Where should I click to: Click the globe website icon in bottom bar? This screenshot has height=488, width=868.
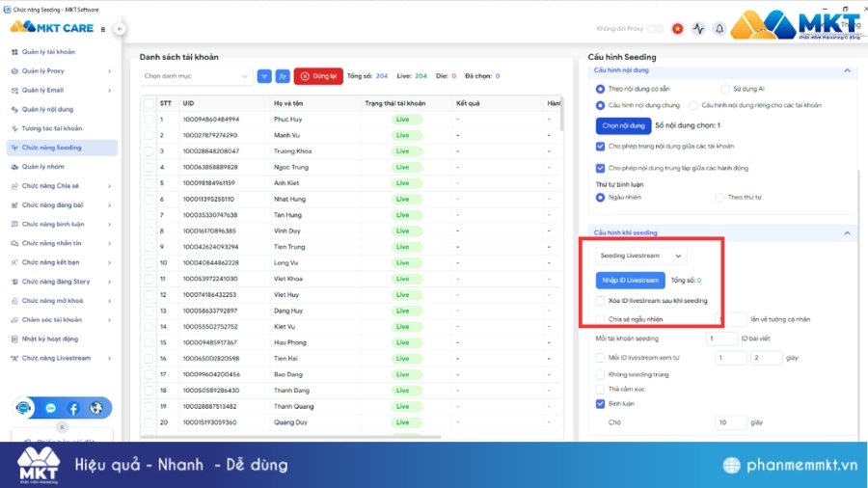[x=96, y=408]
